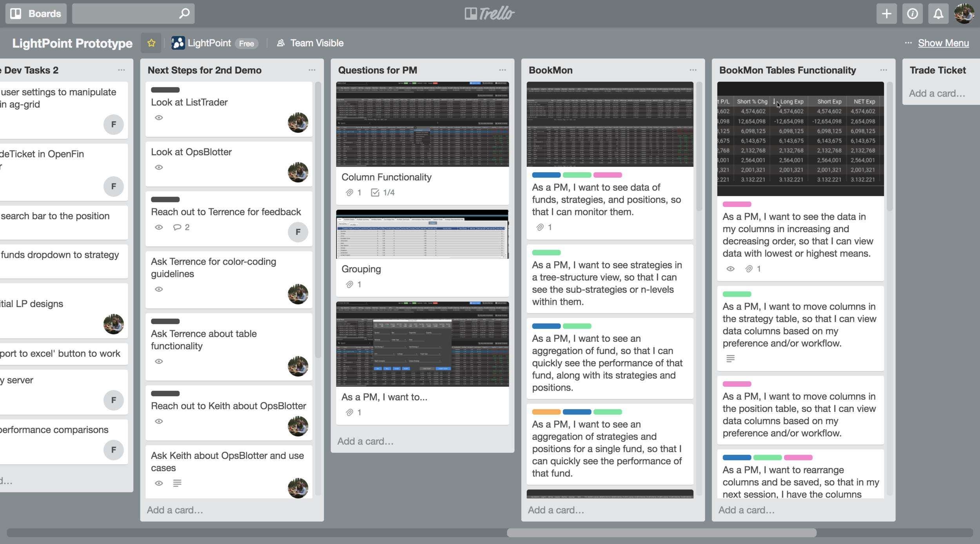The height and width of the screenshot is (544, 980).
Task: Click eye icon on Ask Keith about OpsBlotter card
Action: [x=159, y=484]
